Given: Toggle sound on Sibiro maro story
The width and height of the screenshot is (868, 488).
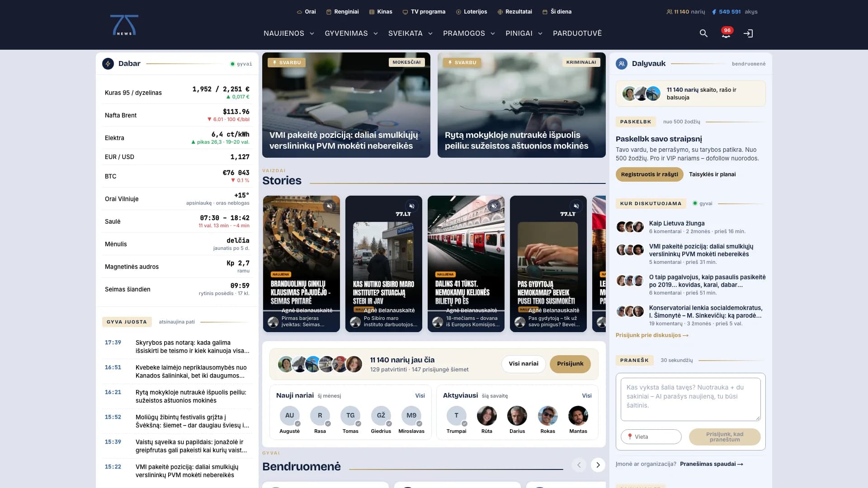Looking at the screenshot, I should (411, 206).
